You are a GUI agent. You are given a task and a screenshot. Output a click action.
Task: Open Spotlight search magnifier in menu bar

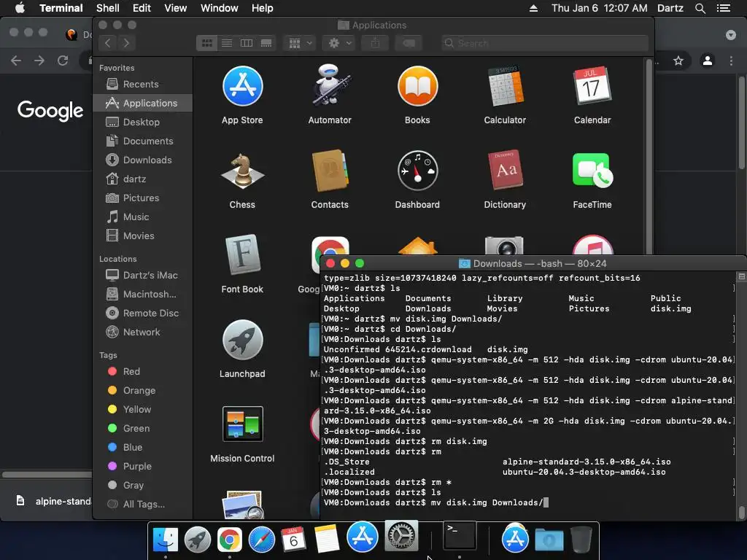click(700, 8)
